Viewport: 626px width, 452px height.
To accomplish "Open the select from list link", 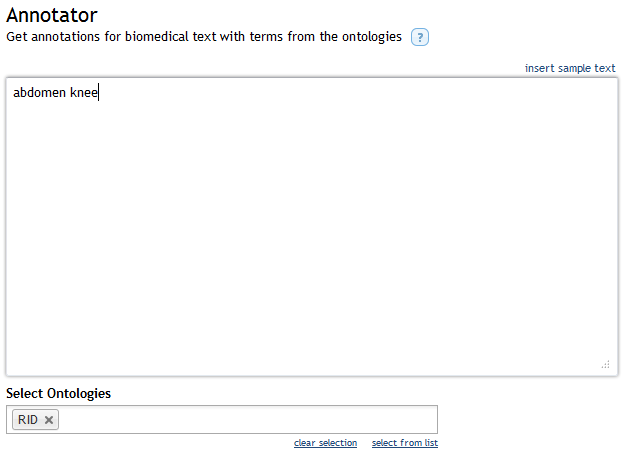I will click(x=404, y=443).
